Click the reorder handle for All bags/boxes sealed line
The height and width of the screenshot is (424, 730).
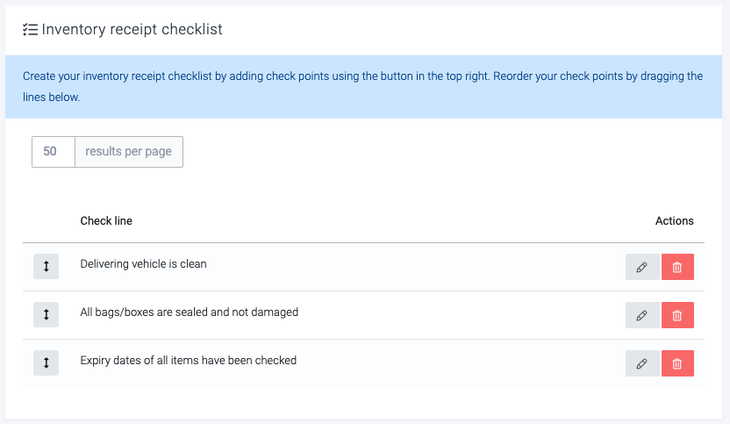(x=46, y=315)
